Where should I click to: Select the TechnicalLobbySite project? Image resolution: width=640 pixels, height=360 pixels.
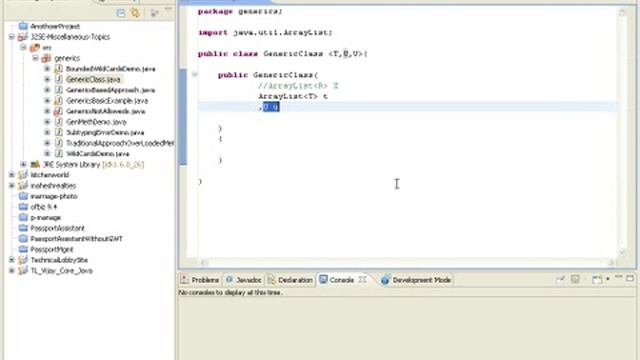coord(59,260)
